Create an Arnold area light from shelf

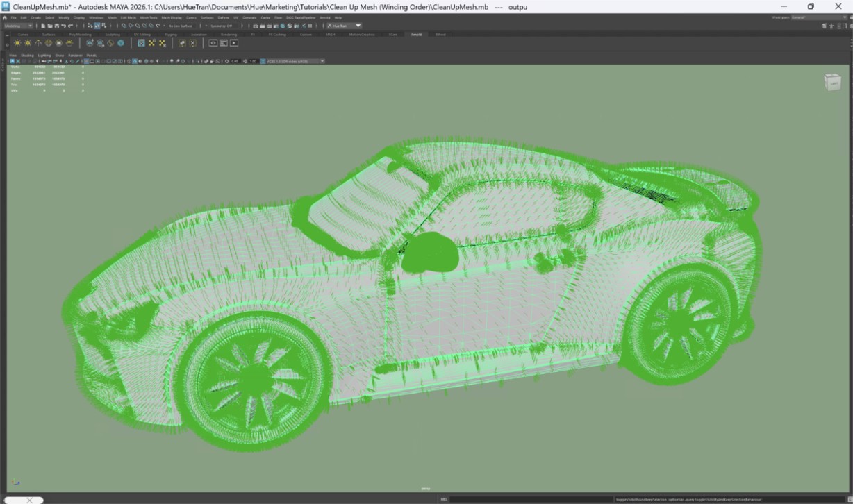click(17, 43)
